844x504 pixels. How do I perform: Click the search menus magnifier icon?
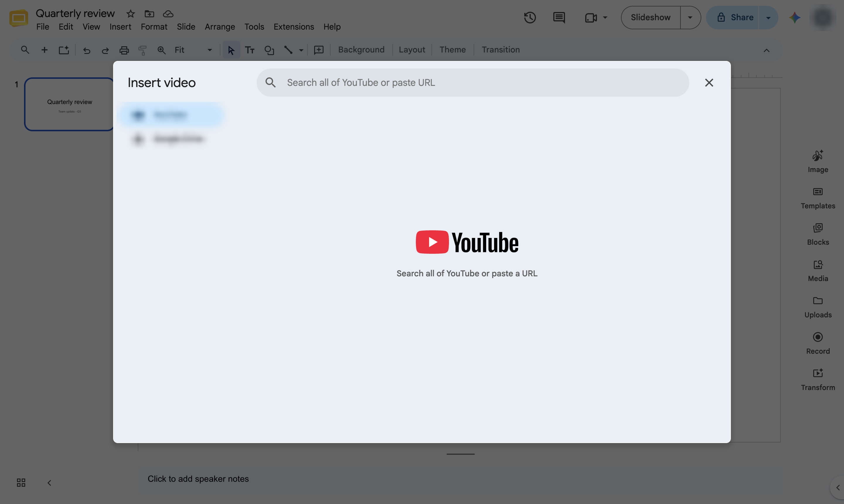coord(25,50)
